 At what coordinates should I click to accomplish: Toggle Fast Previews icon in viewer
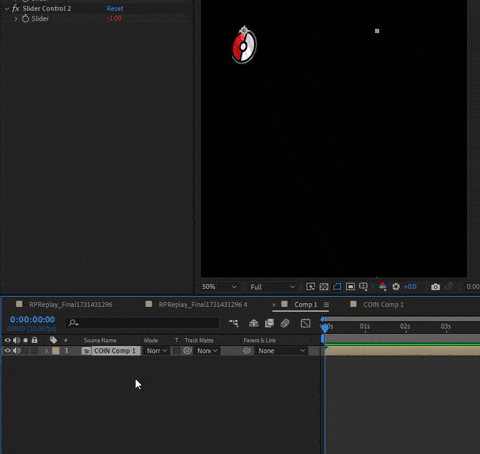tap(310, 287)
